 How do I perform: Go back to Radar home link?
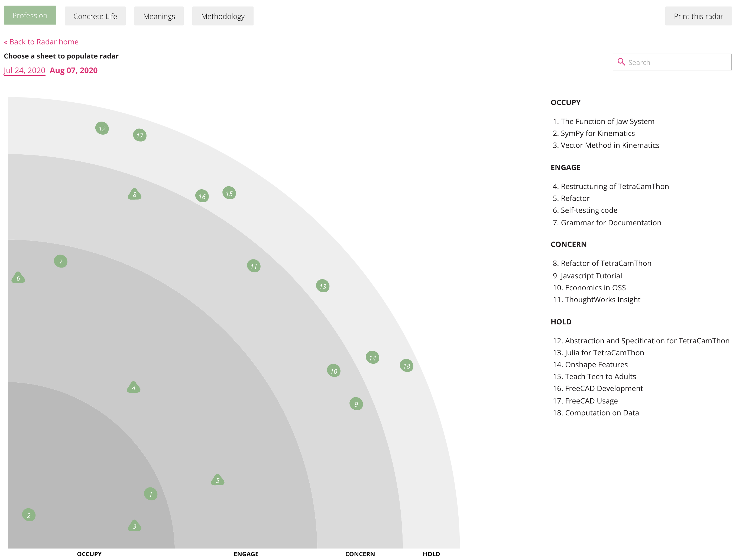click(x=41, y=42)
